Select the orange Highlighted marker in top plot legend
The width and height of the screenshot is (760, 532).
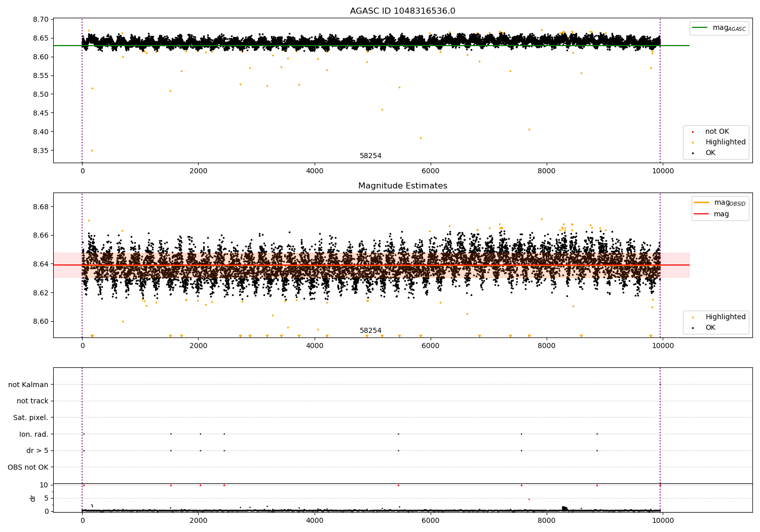tap(693, 142)
